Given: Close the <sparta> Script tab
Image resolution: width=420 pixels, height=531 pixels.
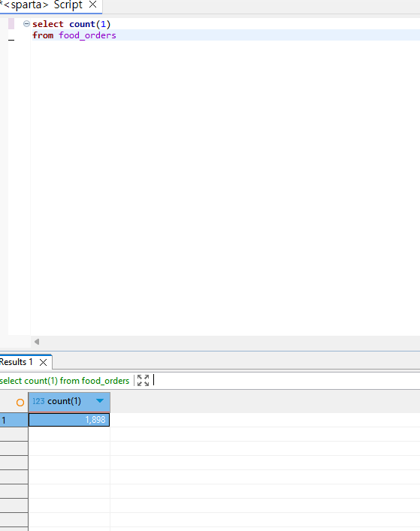Looking at the screenshot, I should click(93, 5).
